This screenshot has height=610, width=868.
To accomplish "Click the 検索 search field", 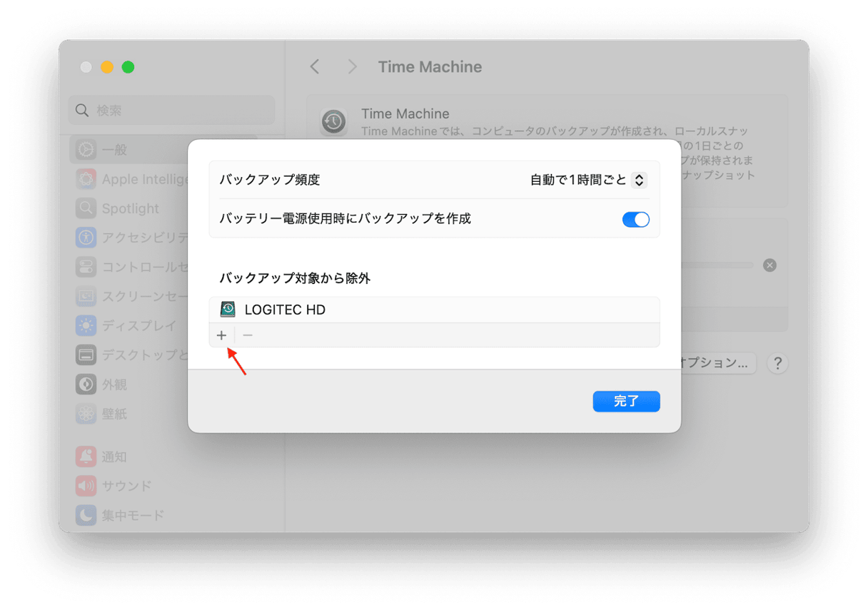I will (x=171, y=111).
